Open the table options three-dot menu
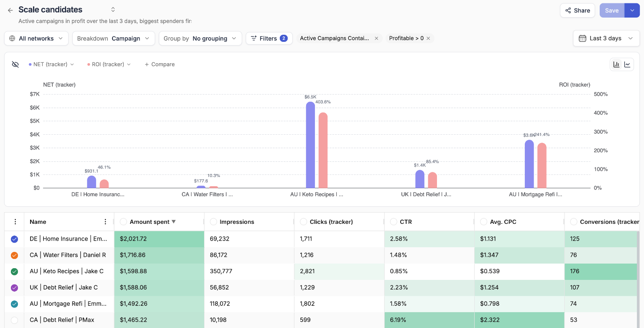The image size is (644, 328). click(15, 222)
